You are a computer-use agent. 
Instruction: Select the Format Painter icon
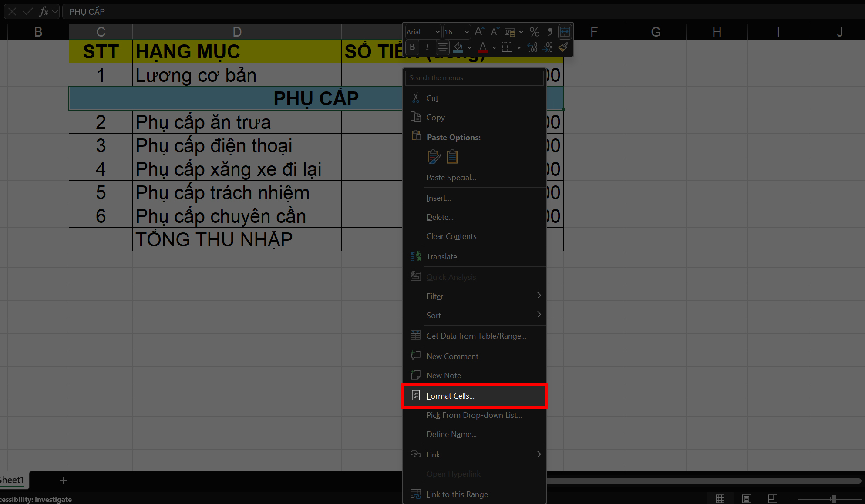(563, 47)
